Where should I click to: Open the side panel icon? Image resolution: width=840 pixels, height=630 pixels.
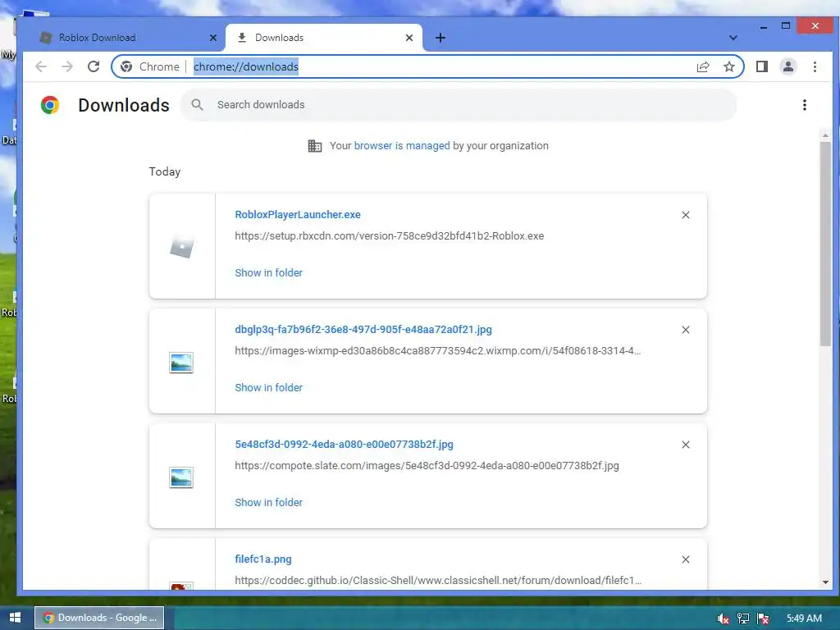pos(762,66)
